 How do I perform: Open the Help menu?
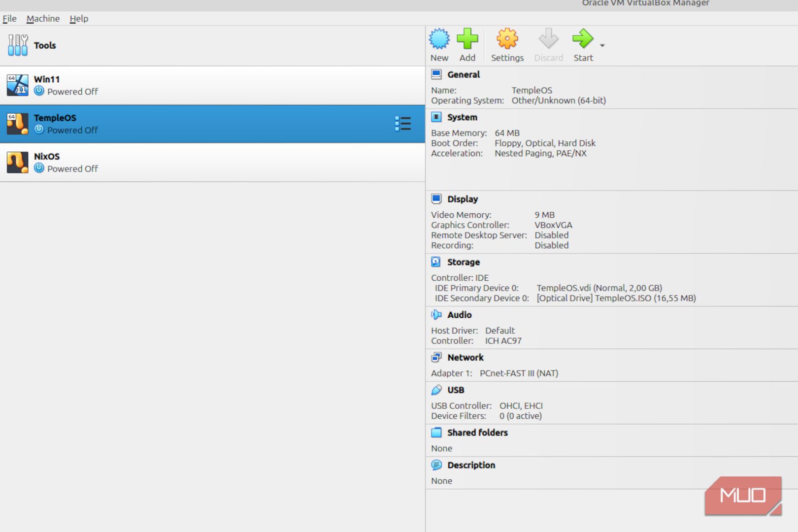tap(79, 18)
